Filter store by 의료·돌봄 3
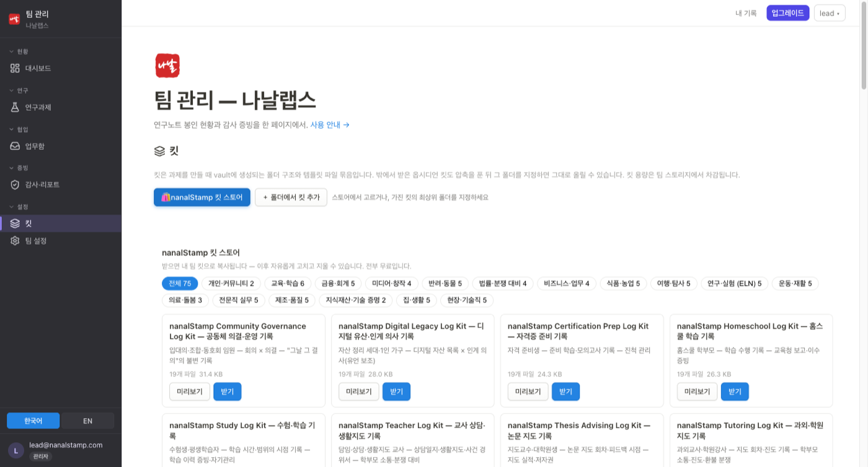 pos(185,300)
